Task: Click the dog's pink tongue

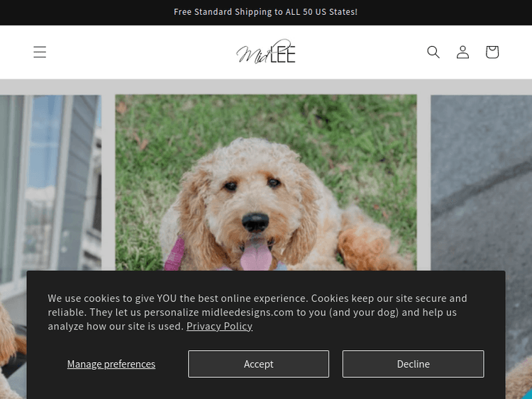Action: (x=256, y=255)
